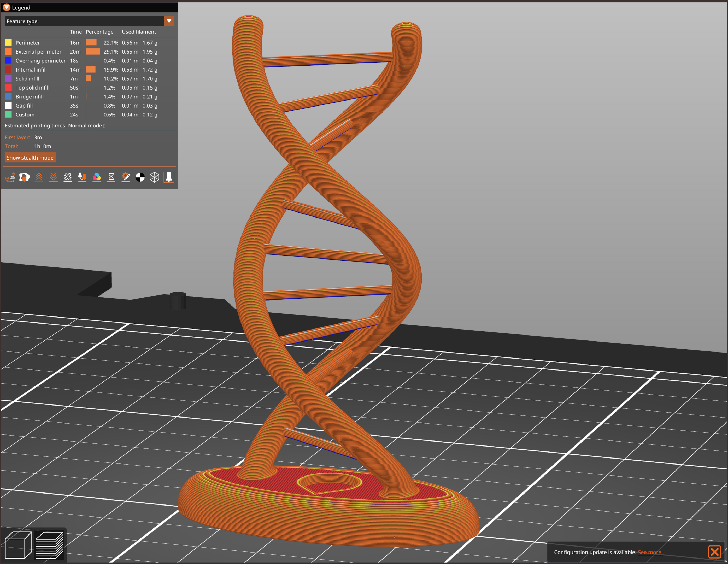The image size is (728, 564).
Task: Select the External perimeter color swatch
Action: 8,51
